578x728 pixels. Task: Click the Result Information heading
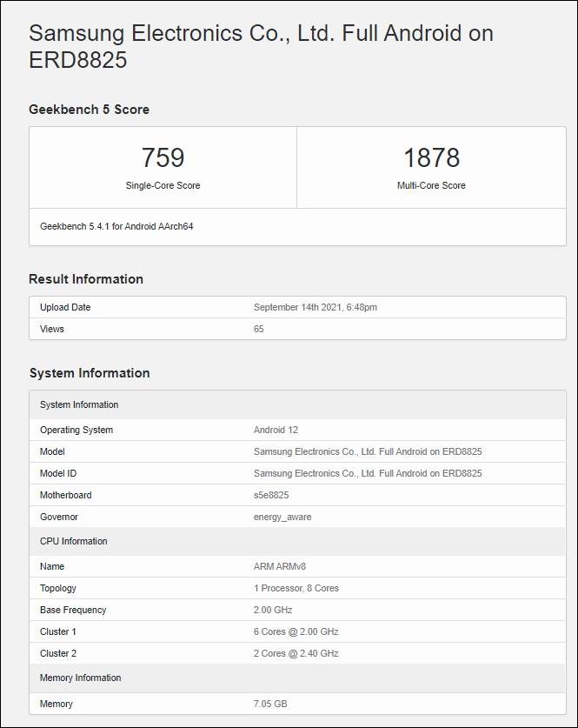click(86, 279)
